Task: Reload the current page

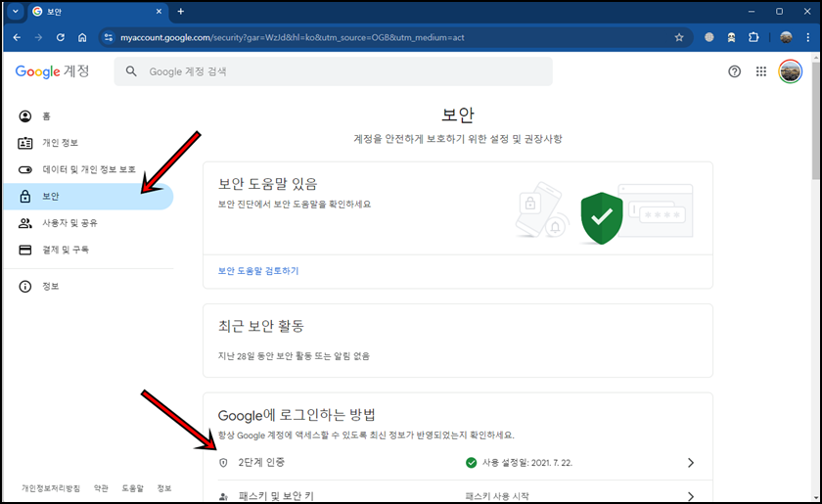Action: click(x=61, y=38)
